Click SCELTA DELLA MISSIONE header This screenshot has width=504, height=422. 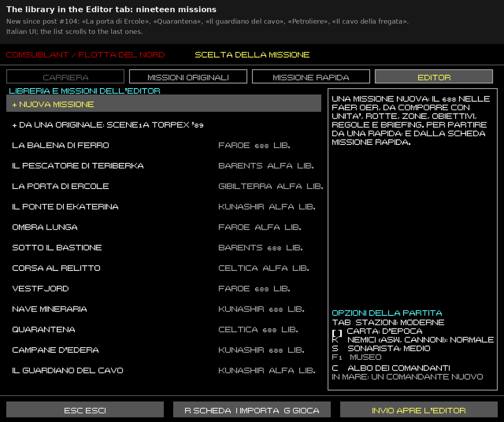(252, 55)
